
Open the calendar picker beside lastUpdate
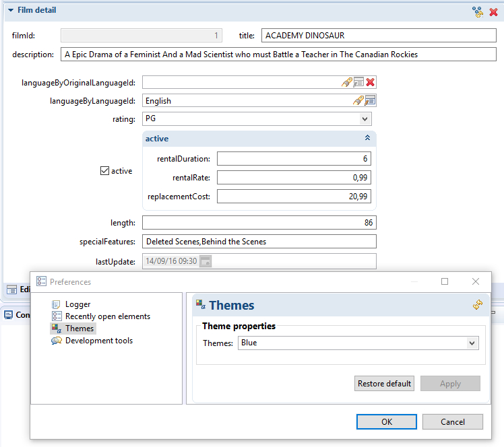(205, 261)
